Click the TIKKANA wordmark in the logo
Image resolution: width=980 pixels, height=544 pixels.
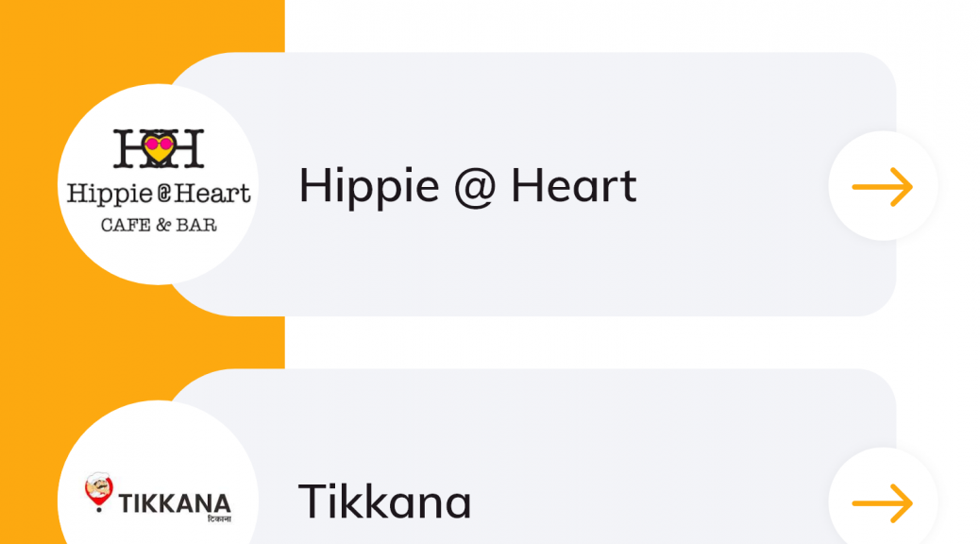175,503
